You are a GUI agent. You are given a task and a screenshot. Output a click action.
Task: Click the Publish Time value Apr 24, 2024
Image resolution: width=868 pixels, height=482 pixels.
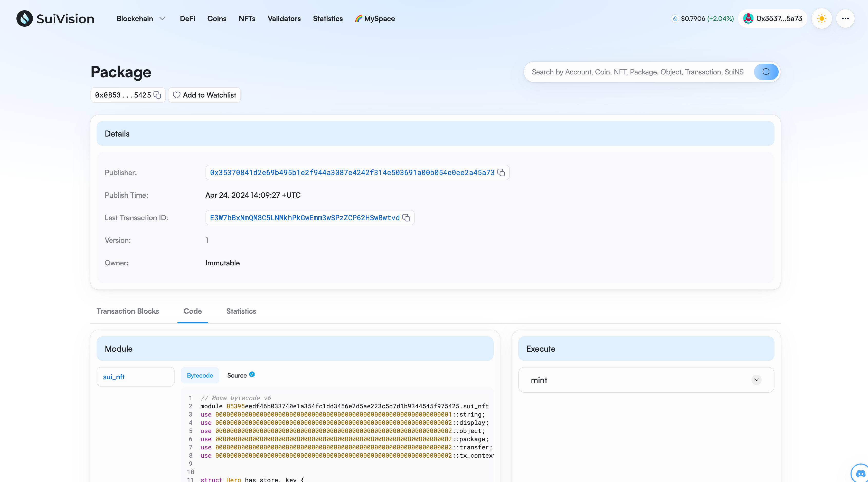click(x=253, y=195)
